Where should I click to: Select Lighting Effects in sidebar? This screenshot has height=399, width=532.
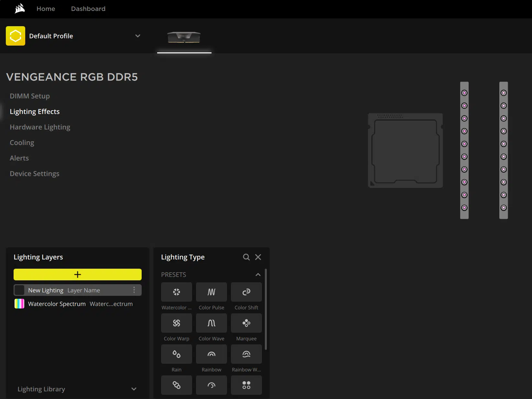coord(35,112)
